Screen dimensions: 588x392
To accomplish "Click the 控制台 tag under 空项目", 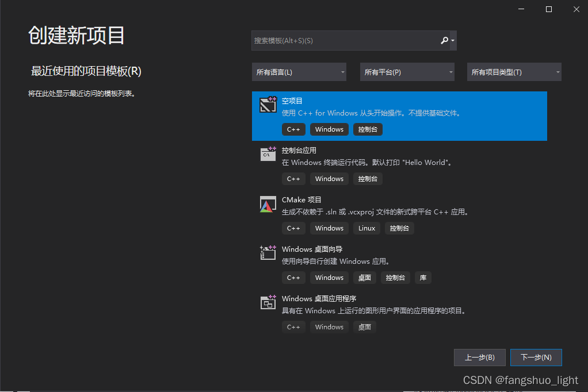I will point(368,129).
